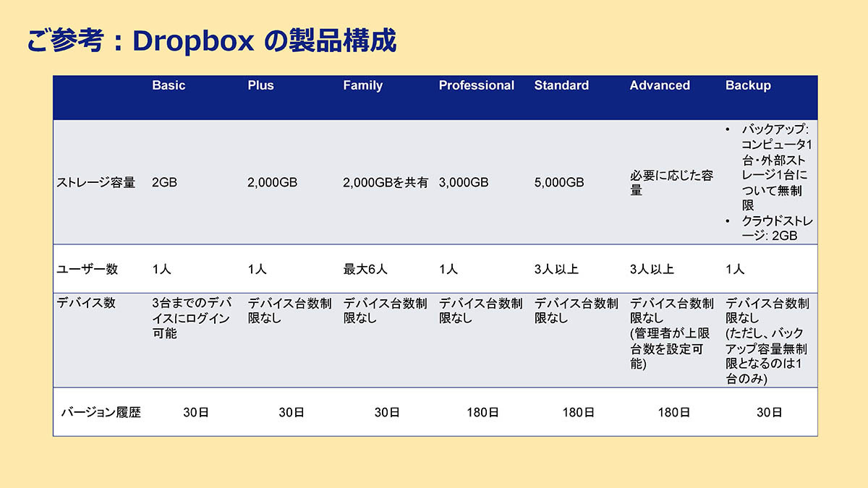The width and height of the screenshot is (868, 488).
Task: Click the 'デバイス数' row label
Action: click(86, 303)
